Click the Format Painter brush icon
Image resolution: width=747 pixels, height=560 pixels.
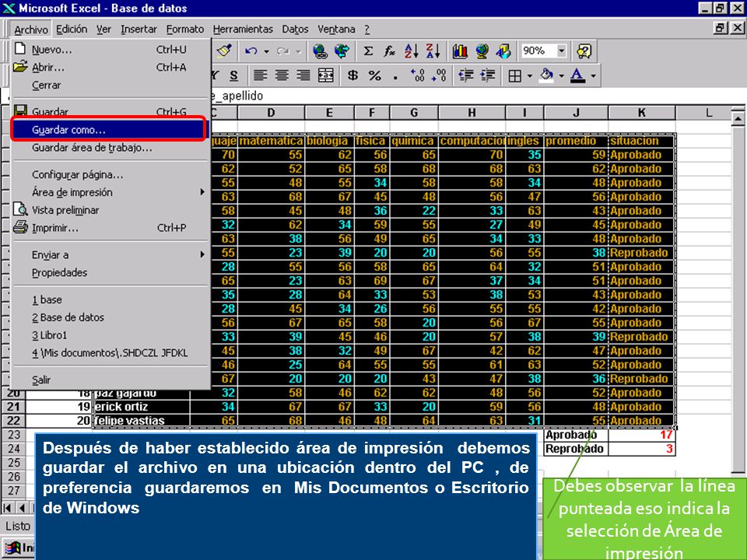[x=223, y=51]
